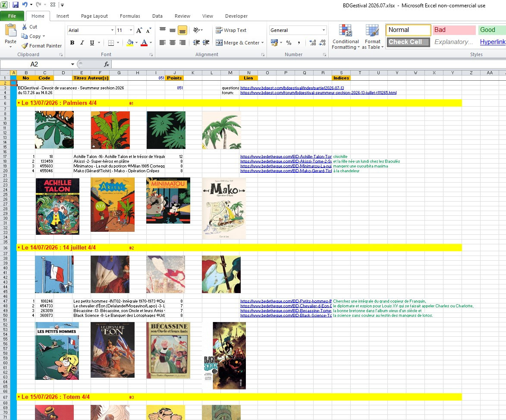Apply Percent Style number format
The width and height of the screenshot is (506, 420).
[x=289, y=43]
